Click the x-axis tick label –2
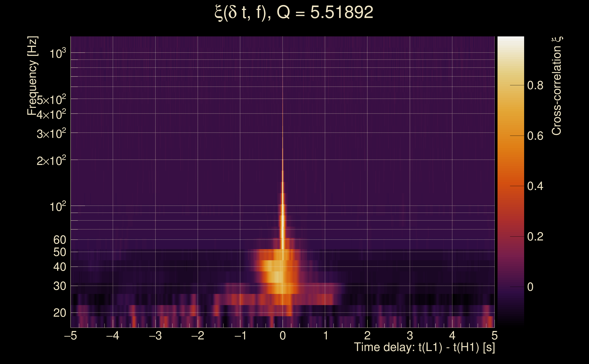Viewport: 589px width, 364px height. tap(198, 336)
